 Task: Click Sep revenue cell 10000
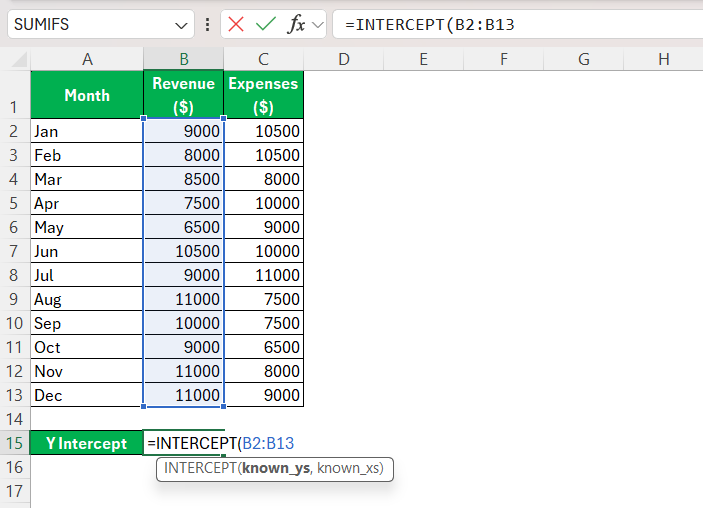[x=183, y=323]
